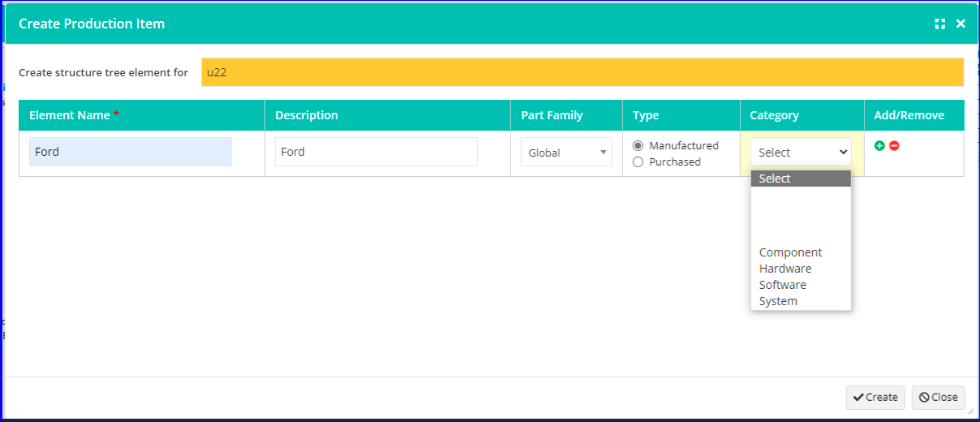Click the yellow u22 structure tree field

coord(582,71)
